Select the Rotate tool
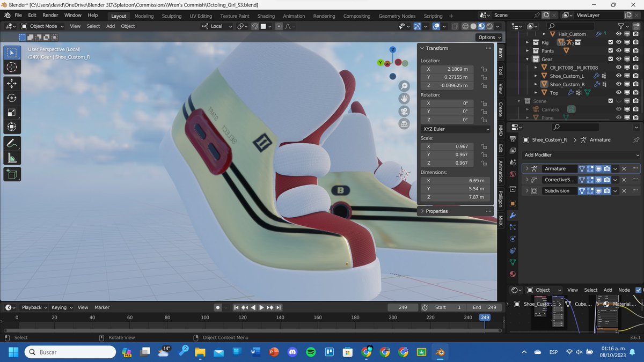The height and width of the screenshot is (362, 644). [12, 98]
